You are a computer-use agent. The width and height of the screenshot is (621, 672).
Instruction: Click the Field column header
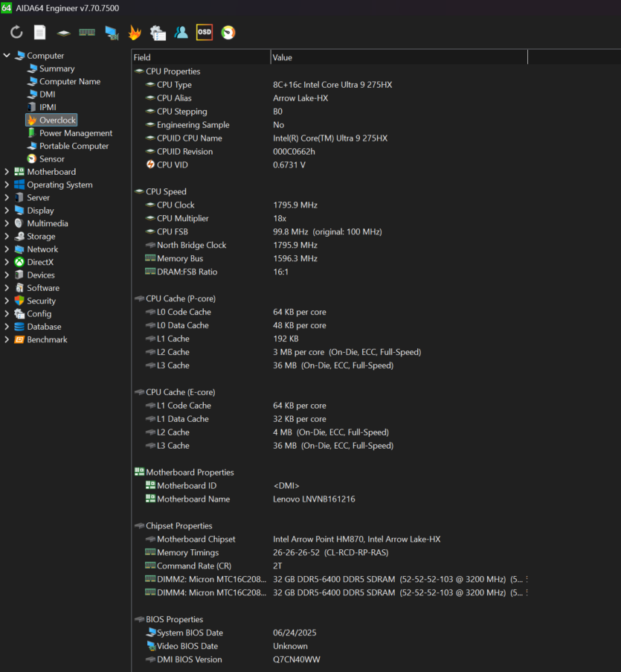click(201, 57)
